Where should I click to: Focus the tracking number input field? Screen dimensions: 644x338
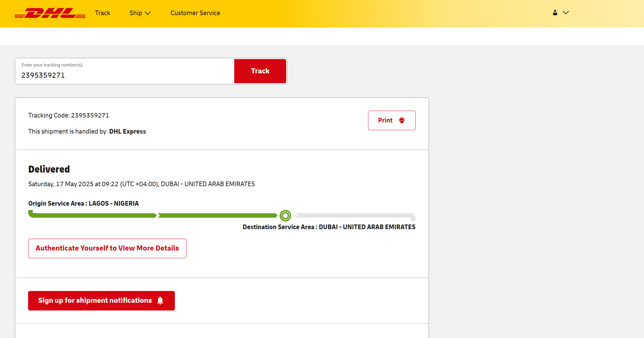(x=125, y=71)
